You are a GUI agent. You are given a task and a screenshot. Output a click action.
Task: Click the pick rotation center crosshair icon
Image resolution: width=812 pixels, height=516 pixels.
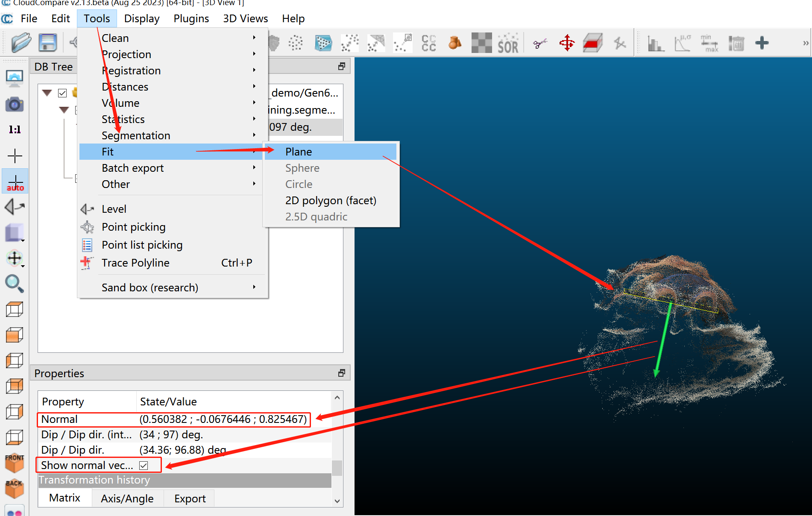[x=15, y=156]
